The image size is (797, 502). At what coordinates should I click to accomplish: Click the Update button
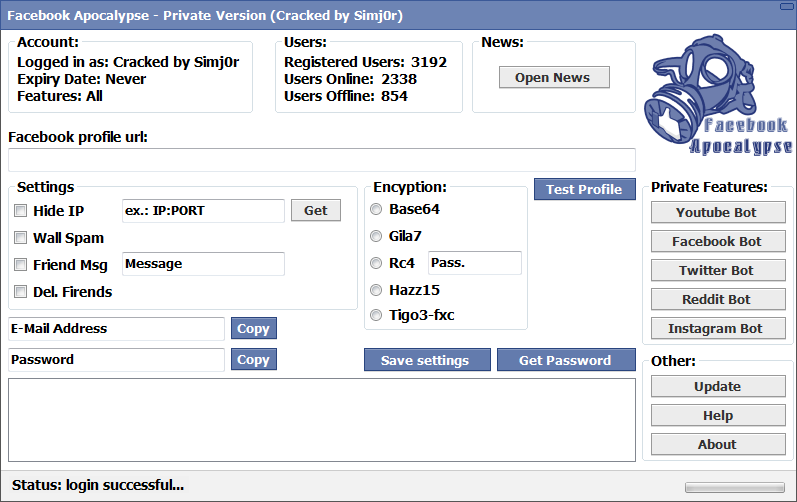click(718, 386)
